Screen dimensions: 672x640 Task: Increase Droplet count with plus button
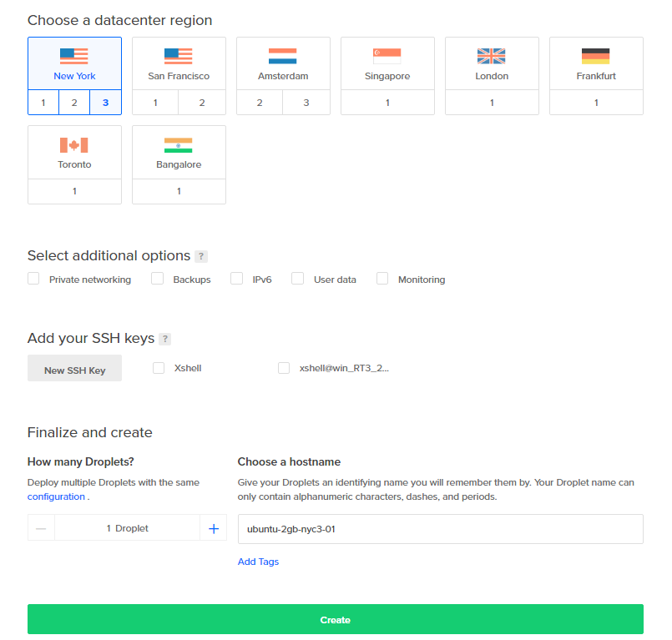[x=213, y=528]
